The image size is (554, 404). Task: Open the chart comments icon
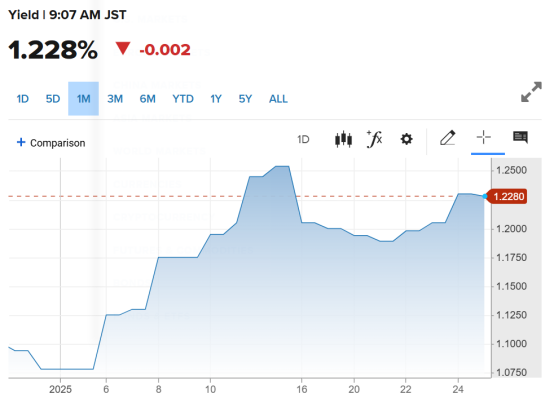click(520, 137)
